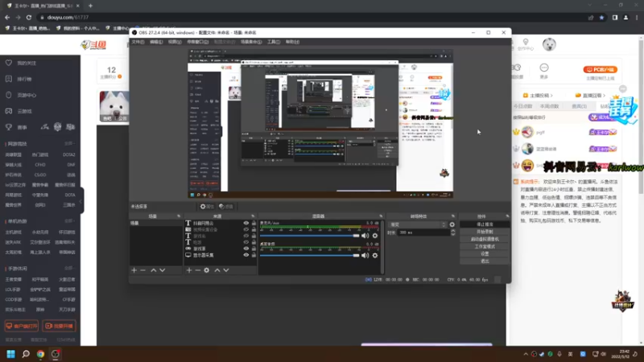This screenshot has width=644, height=362.
Task: Hide the 显示器采集 display capture source
Action: click(246, 255)
